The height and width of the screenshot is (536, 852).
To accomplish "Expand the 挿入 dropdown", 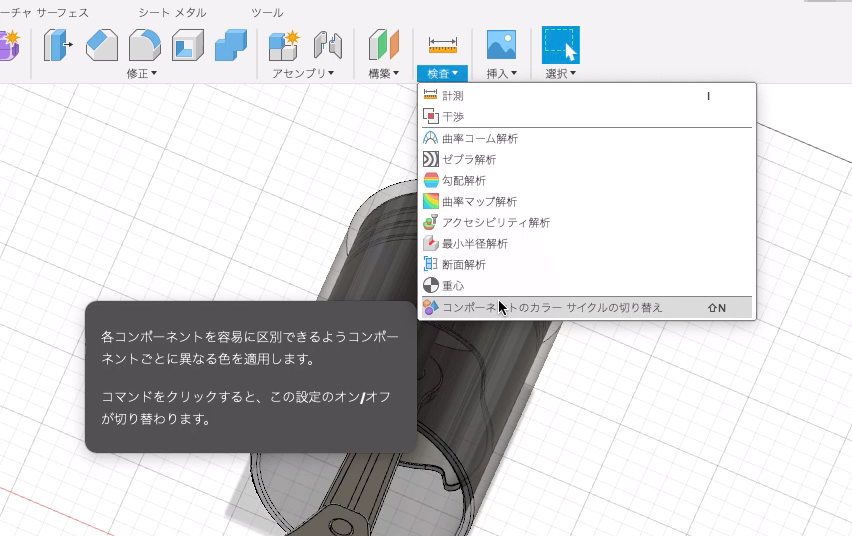I will pyautogui.click(x=501, y=73).
